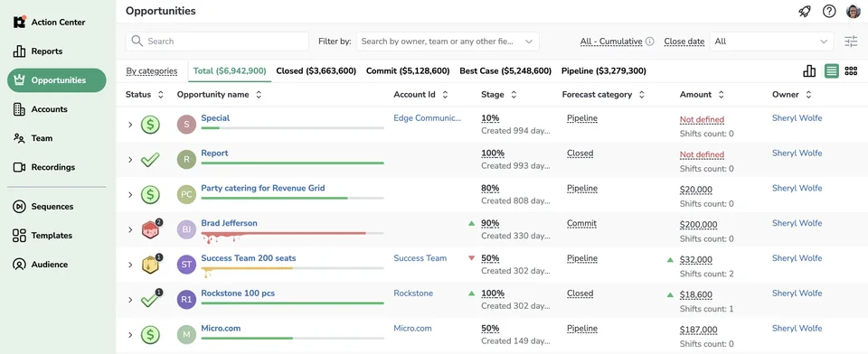The height and width of the screenshot is (354, 868).
Task: Open user profile avatar
Action: pos(853,11)
